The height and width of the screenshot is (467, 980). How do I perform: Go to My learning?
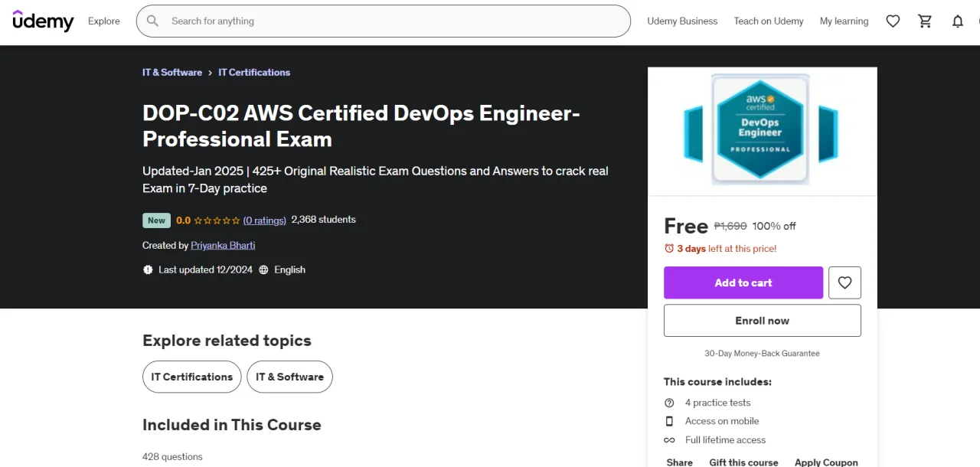(x=844, y=21)
